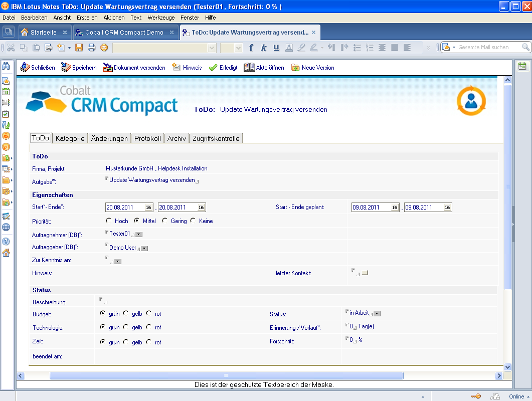Click the Schließen action button
Screen dimensions: 532x401
[x=38, y=68]
